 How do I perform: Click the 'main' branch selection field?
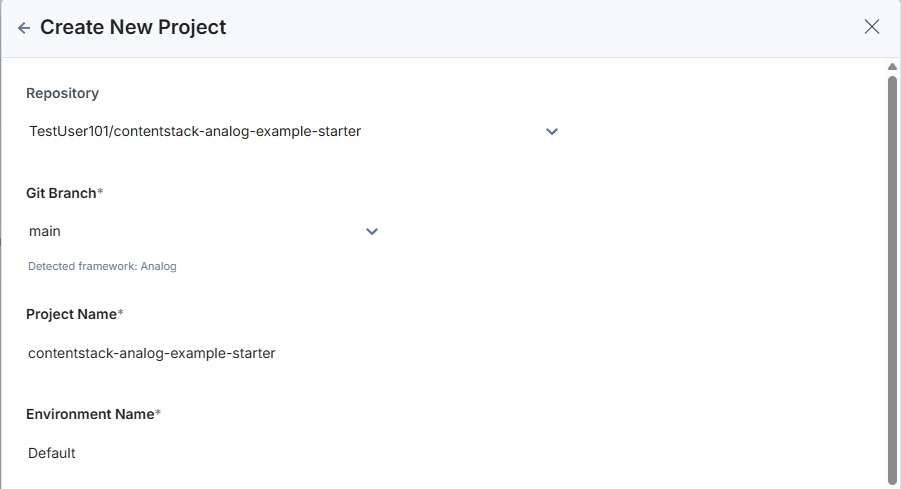[x=190, y=231]
